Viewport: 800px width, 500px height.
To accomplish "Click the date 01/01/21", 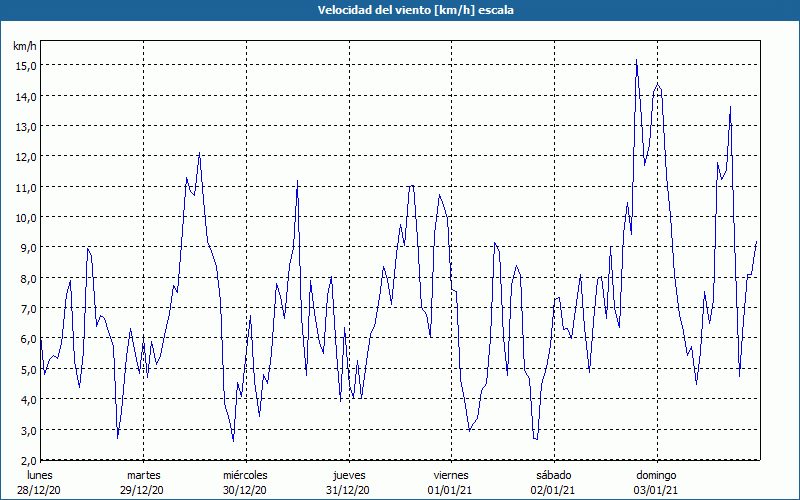I will (x=450, y=490).
